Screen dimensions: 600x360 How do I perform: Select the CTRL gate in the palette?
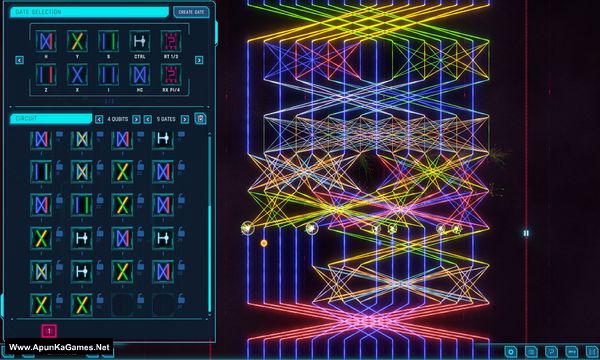[140, 41]
